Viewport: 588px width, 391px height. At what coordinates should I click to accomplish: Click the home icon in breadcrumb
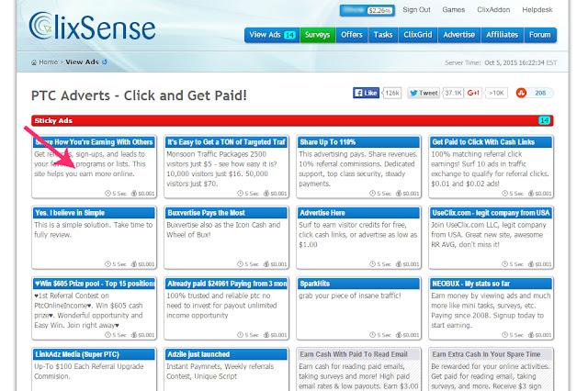point(34,62)
